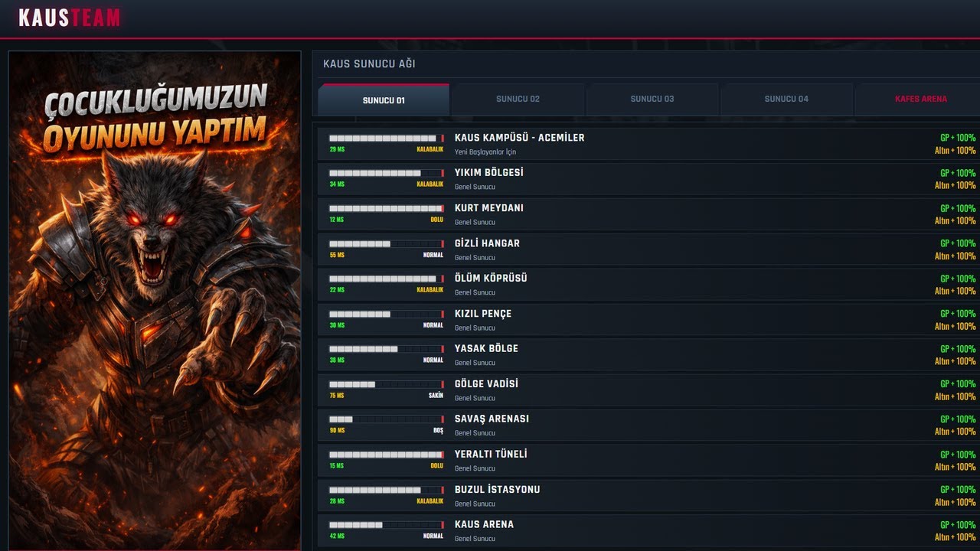Click the 90 MS ping value
The width and height of the screenshot is (980, 551).
[x=337, y=431]
